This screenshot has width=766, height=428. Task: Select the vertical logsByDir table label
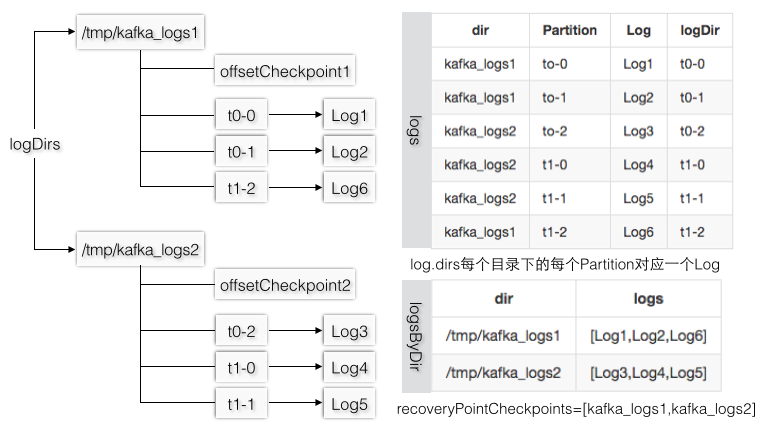(x=415, y=336)
